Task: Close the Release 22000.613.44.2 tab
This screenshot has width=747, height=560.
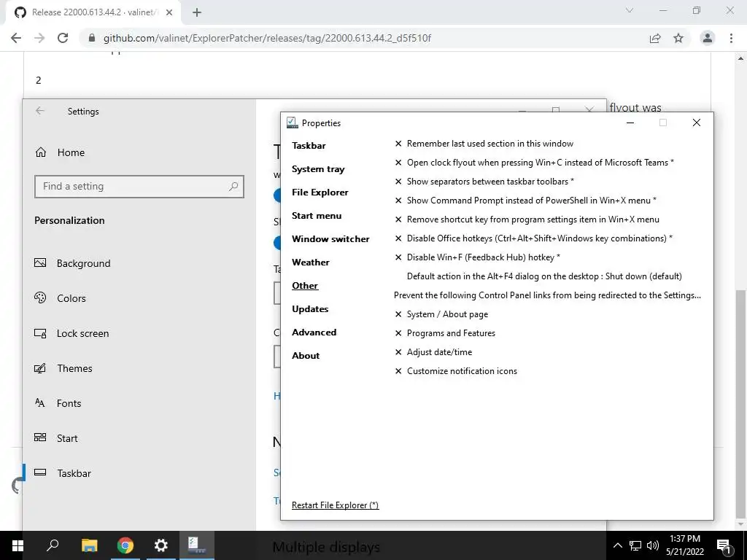Action: pos(169,12)
